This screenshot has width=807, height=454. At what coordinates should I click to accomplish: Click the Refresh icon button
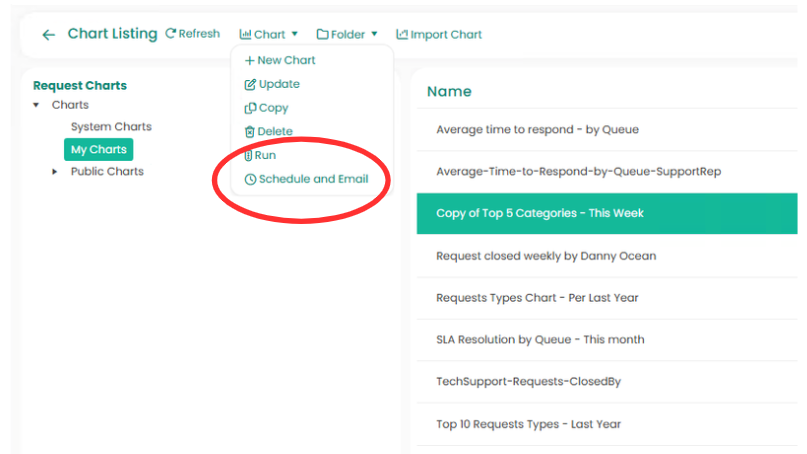pos(171,34)
